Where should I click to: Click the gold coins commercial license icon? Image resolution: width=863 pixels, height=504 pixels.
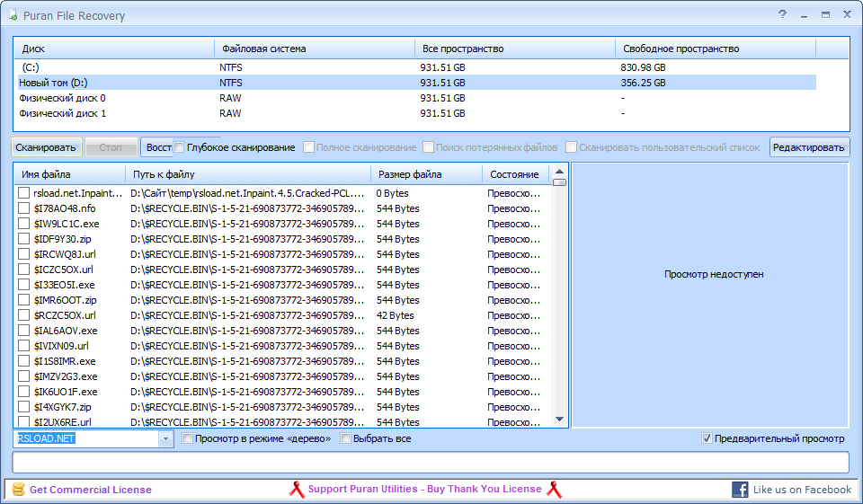pos(18,490)
